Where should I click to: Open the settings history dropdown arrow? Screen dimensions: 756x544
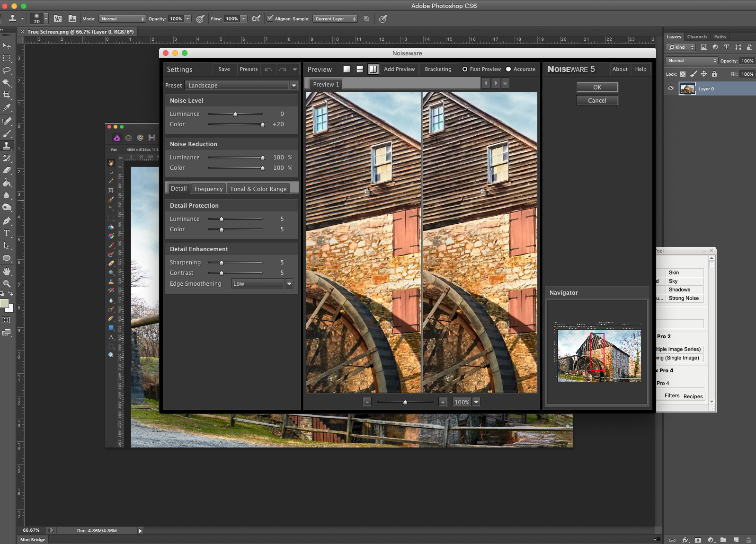tap(295, 70)
